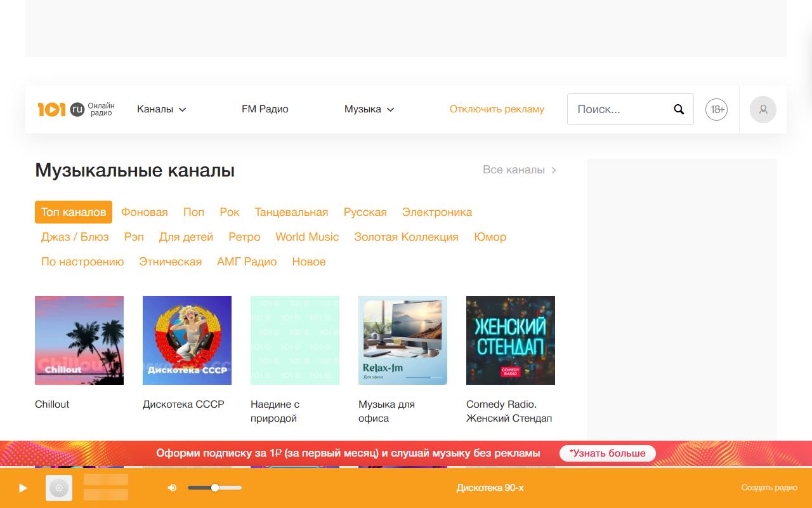Open the Золотая Коллекция tab
This screenshot has width=812, height=508.
point(407,237)
